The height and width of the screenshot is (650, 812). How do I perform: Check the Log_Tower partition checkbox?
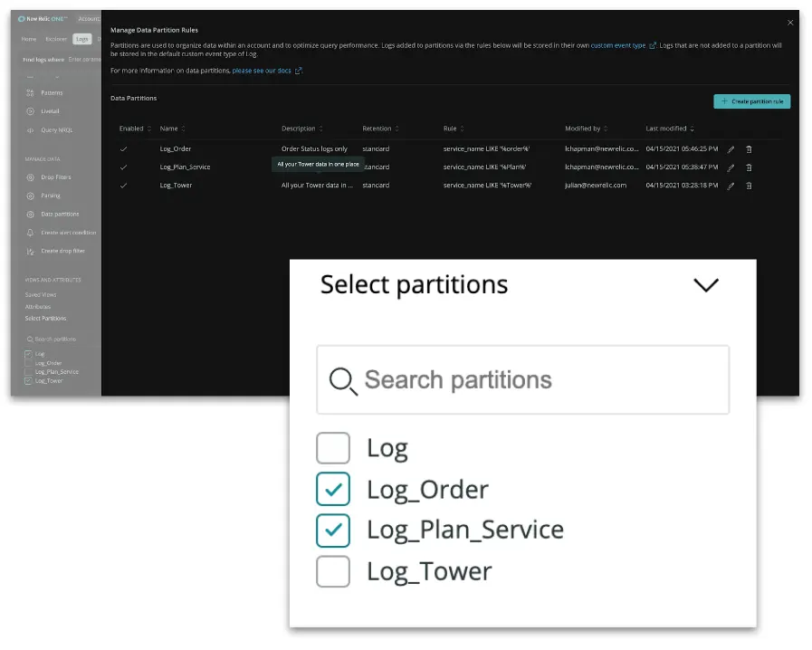pos(333,572)
